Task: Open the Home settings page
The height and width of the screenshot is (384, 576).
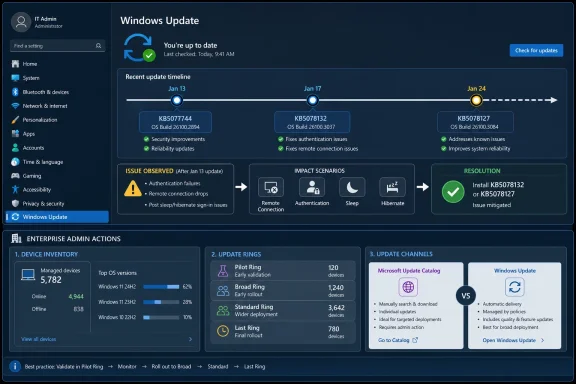Action: tap(57, 64)
